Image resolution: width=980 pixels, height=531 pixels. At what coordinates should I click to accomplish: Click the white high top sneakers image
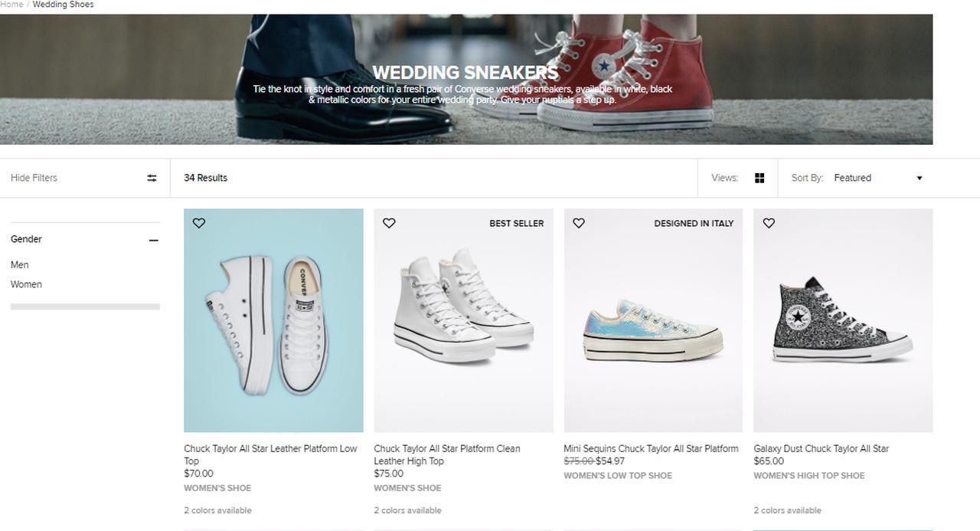click(463, 320)
